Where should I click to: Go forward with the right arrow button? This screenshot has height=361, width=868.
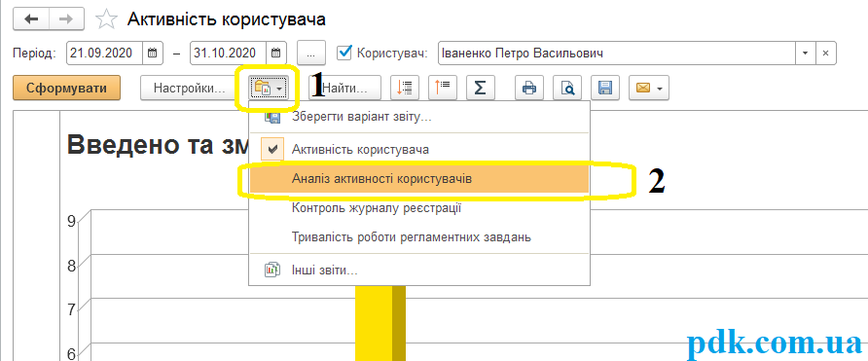tap(66, 19)
